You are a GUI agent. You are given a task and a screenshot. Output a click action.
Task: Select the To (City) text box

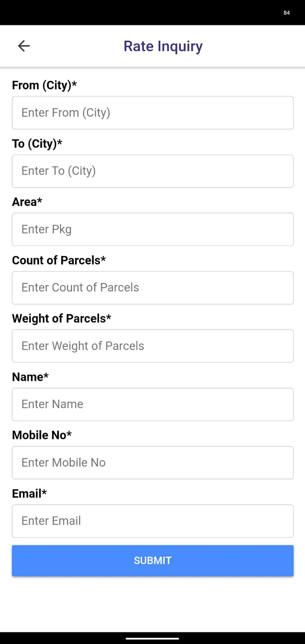(153, 171)
